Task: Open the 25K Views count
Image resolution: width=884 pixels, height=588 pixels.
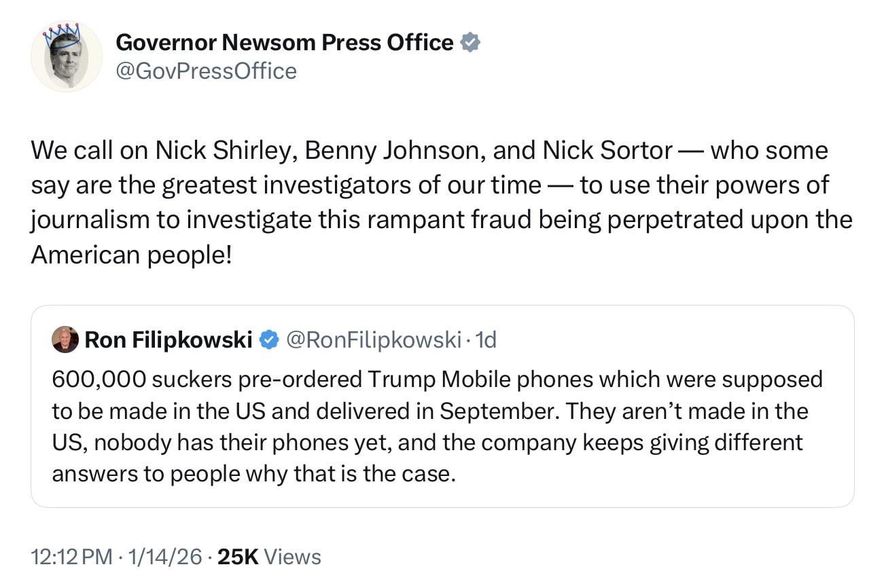Action: point(270,557)
